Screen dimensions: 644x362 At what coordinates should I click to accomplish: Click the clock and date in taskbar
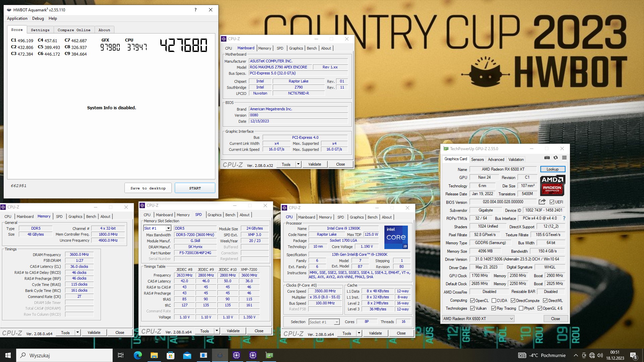pyautogui.click(x=615, y=355)
